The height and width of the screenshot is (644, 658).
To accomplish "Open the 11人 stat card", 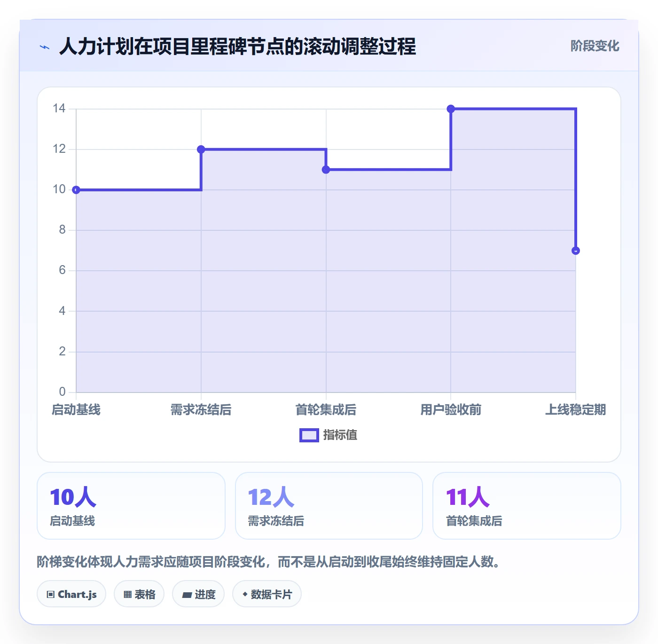I will (527, 506).
